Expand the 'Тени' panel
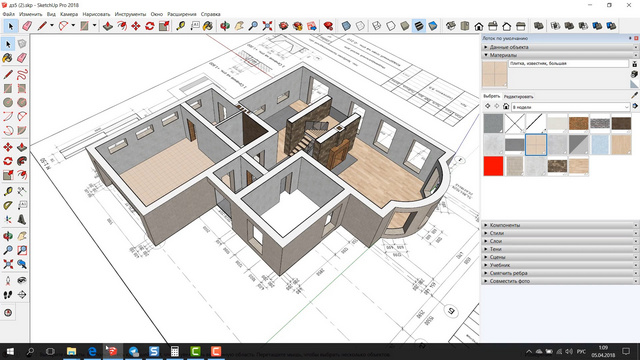Screen dimensions: 640x360 (560, 249)
